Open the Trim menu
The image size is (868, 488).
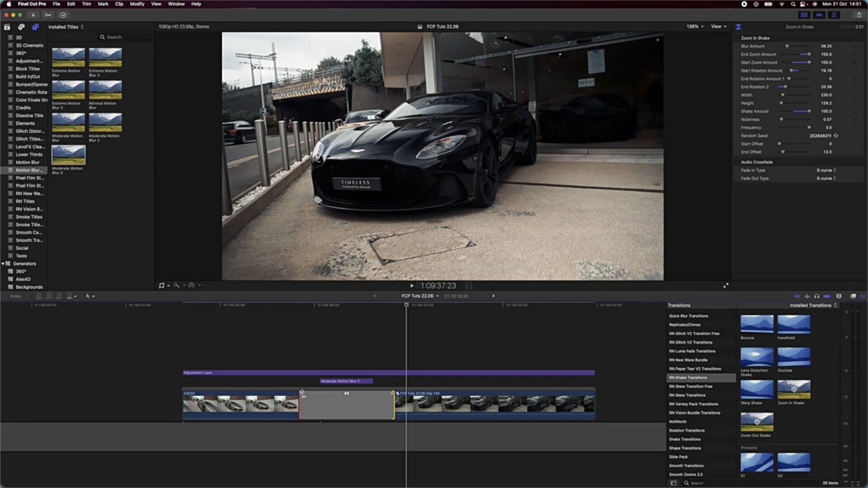click(86, 4)
